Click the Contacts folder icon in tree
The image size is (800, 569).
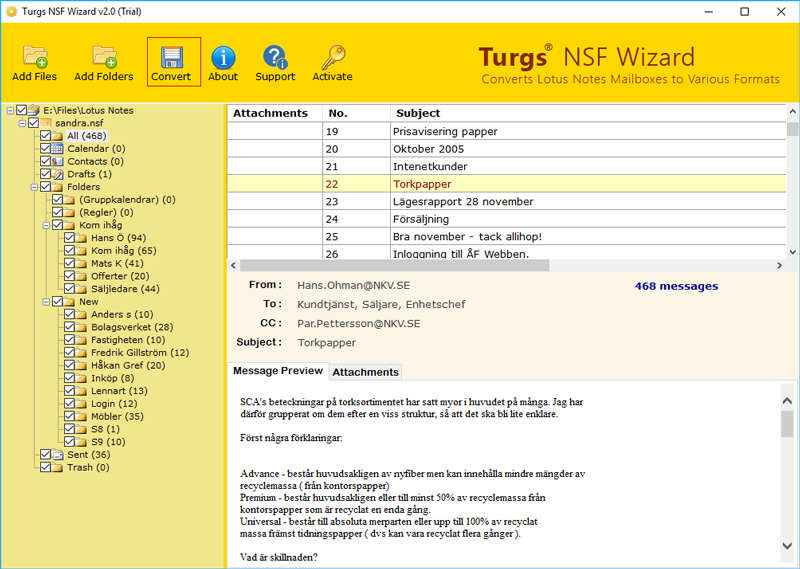(58, 161)
